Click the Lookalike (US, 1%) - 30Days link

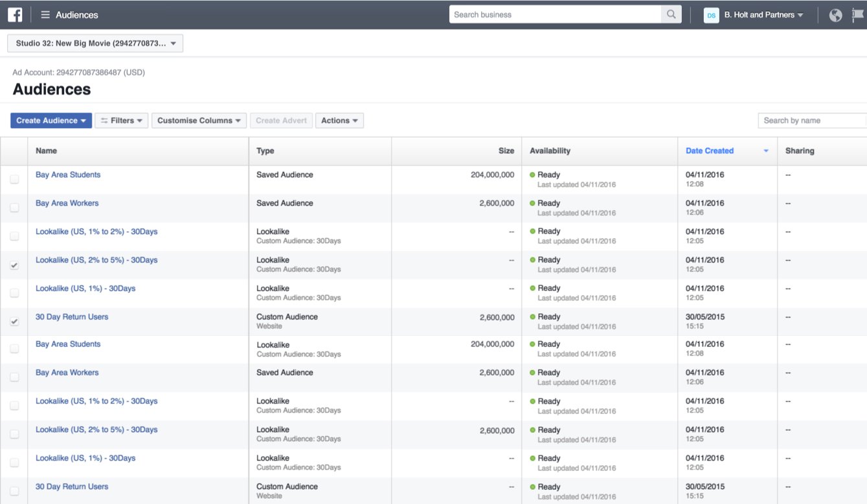tap(85, 289)
